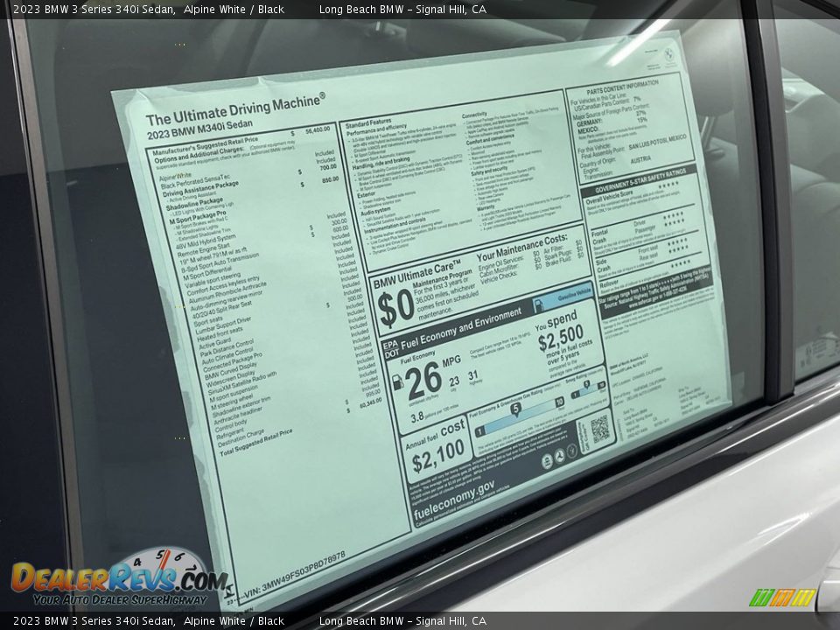Click the Smog Rating scale

[588, 389]
